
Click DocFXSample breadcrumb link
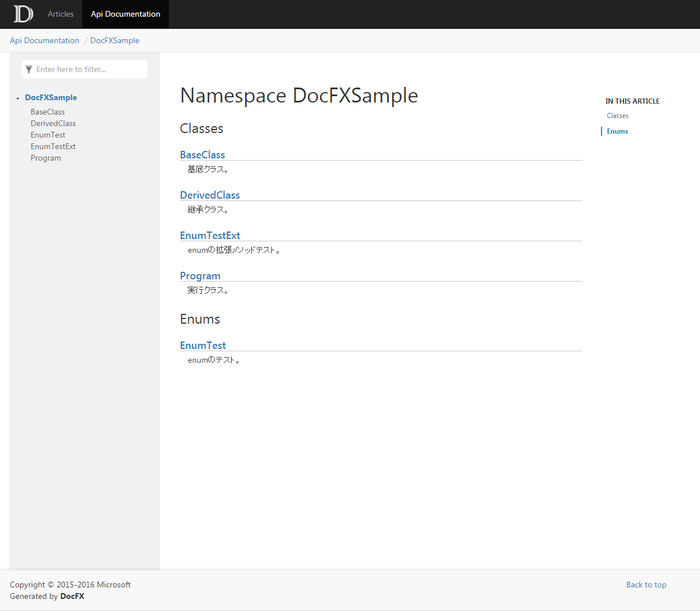115,40
